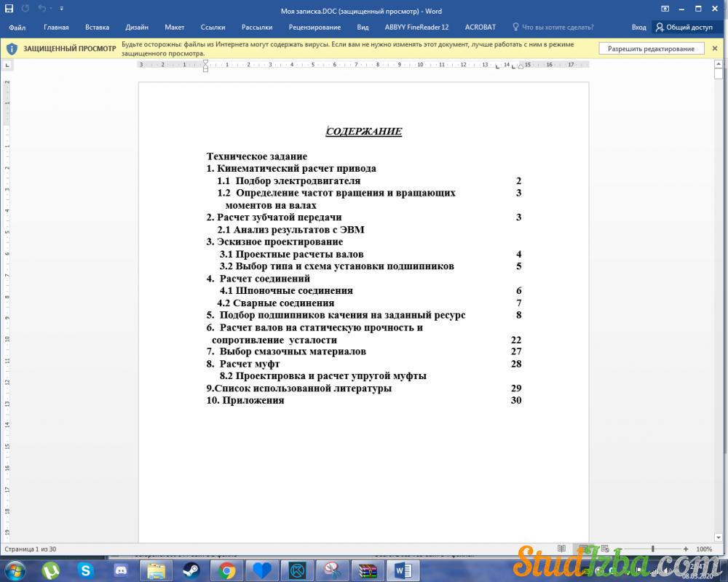This screenshot has height=582, width=728.
Task: Close the protected view message bar
Action: pos(715,48)
